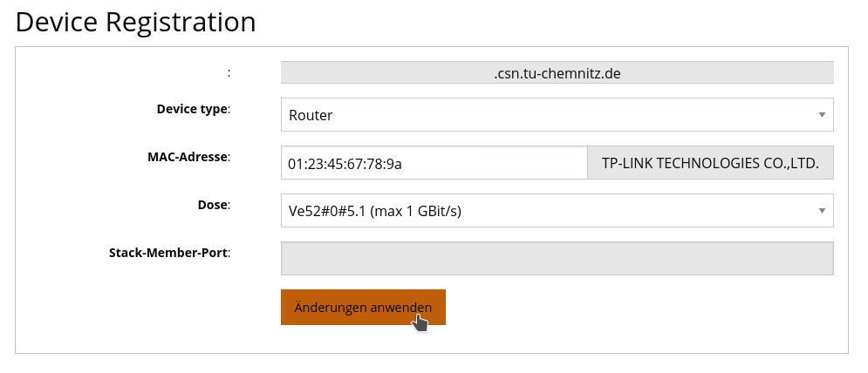The width and height of the screenshot is (868, 373).
Task: Click the TP-LINK TECHNOLOGIES vendor label
Action: pyautogui.click(x=710, y=163)
